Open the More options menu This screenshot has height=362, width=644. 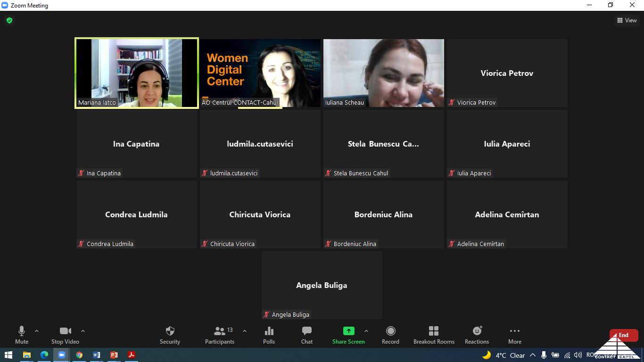click(515, 335)
